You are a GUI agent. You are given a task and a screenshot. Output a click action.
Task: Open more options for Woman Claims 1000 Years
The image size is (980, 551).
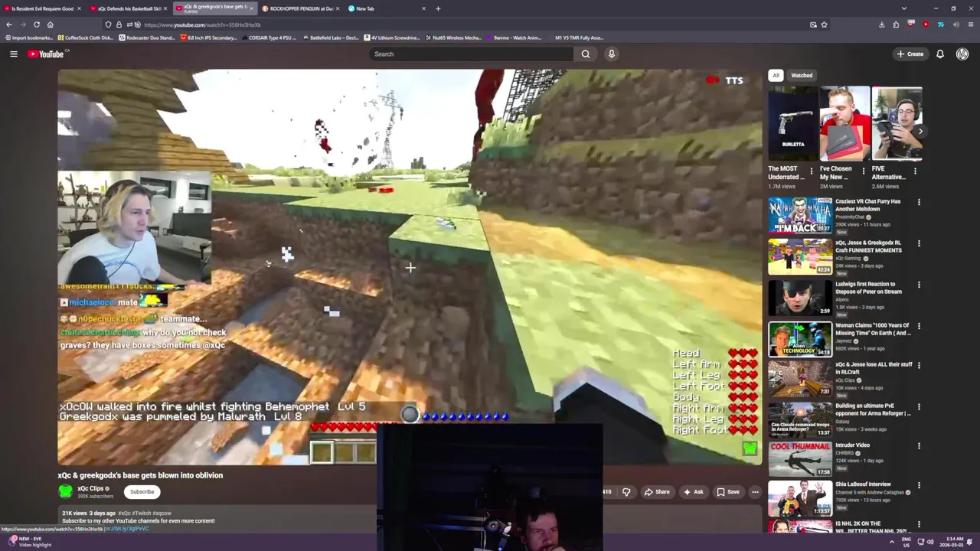(919, 326)
